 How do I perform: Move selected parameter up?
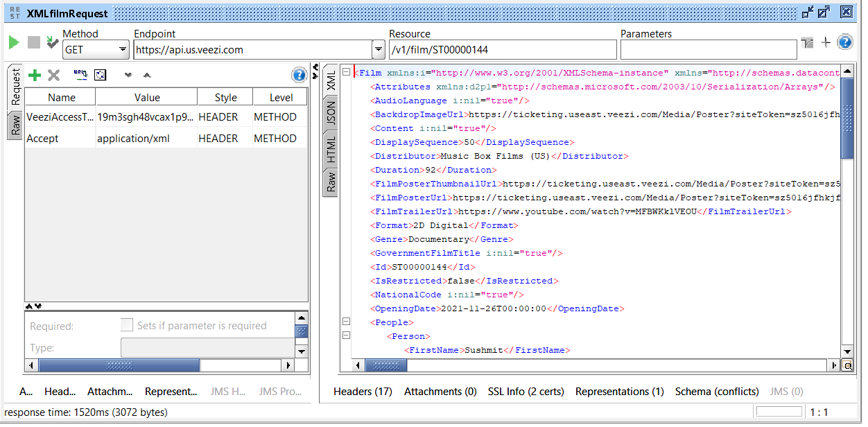point(146,75)
